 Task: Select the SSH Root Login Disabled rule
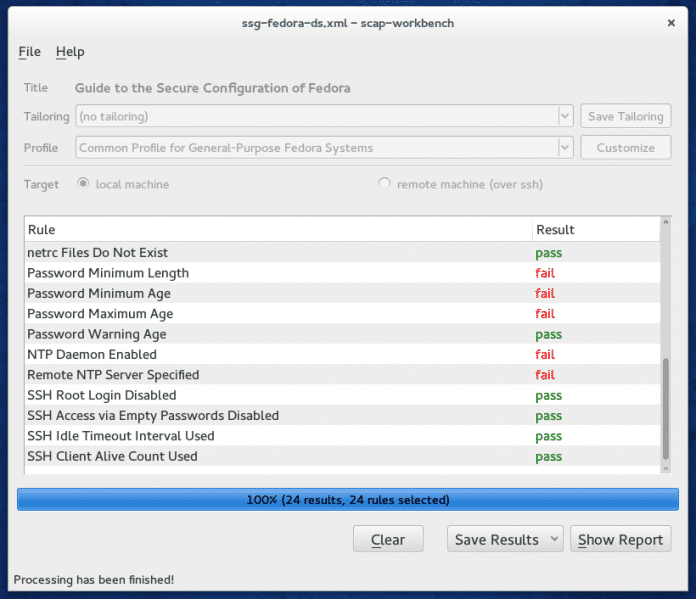(101, 395)
